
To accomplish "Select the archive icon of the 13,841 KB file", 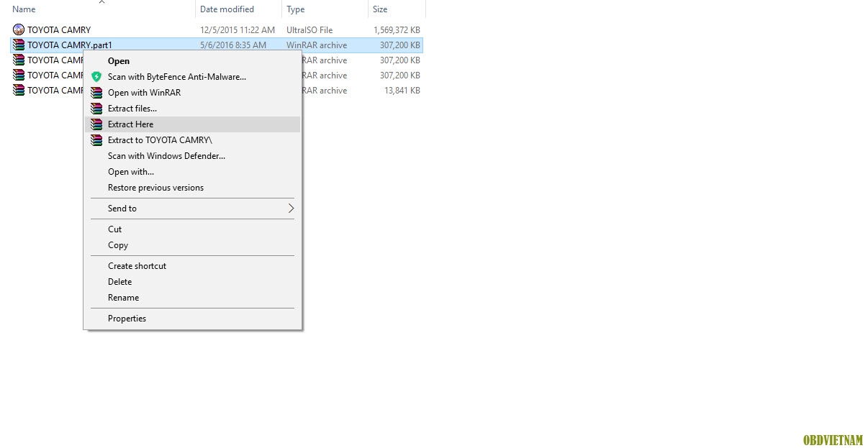I will click(x=19, y=90).
